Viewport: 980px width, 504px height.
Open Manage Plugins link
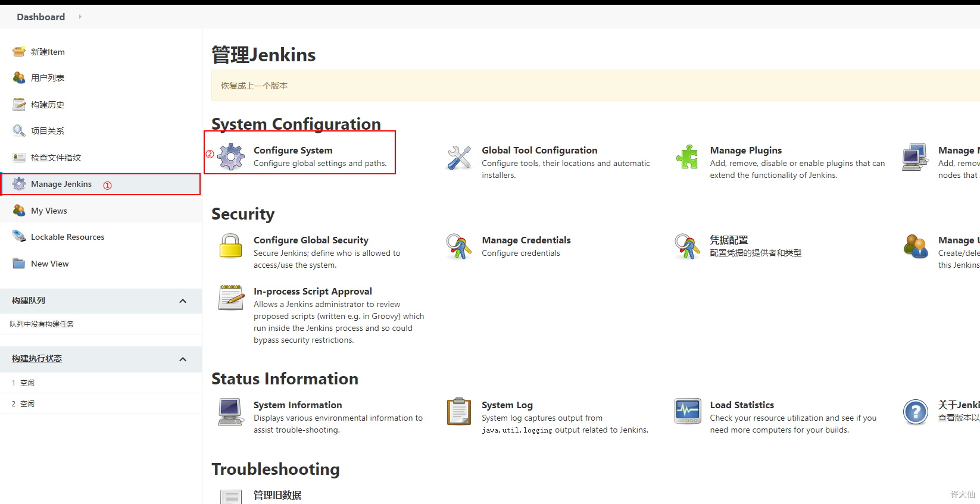(x=745, y=151)
